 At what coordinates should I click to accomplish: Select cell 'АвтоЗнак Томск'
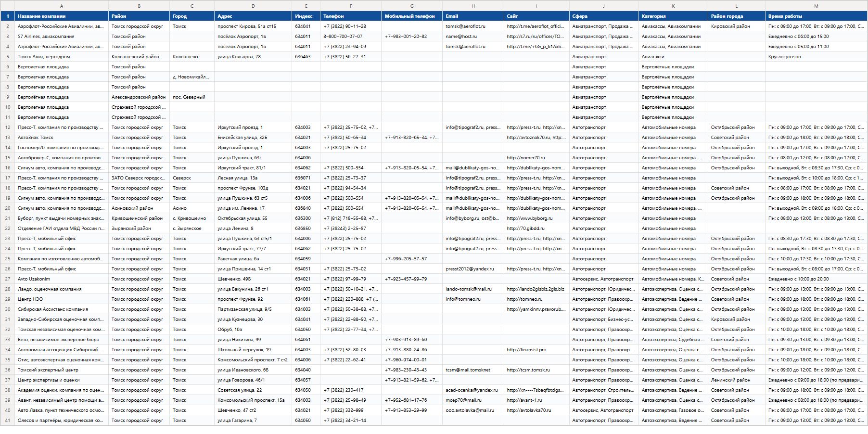(62, 138)
